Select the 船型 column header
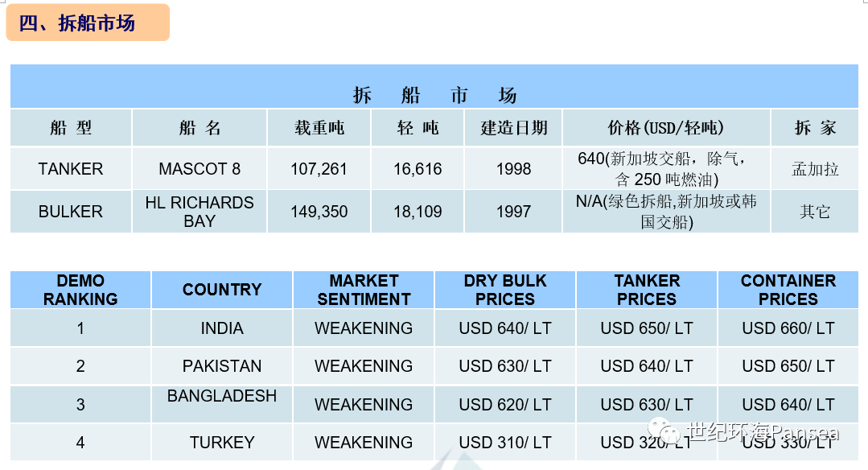The image size is (868, 470). pos(71,128)
